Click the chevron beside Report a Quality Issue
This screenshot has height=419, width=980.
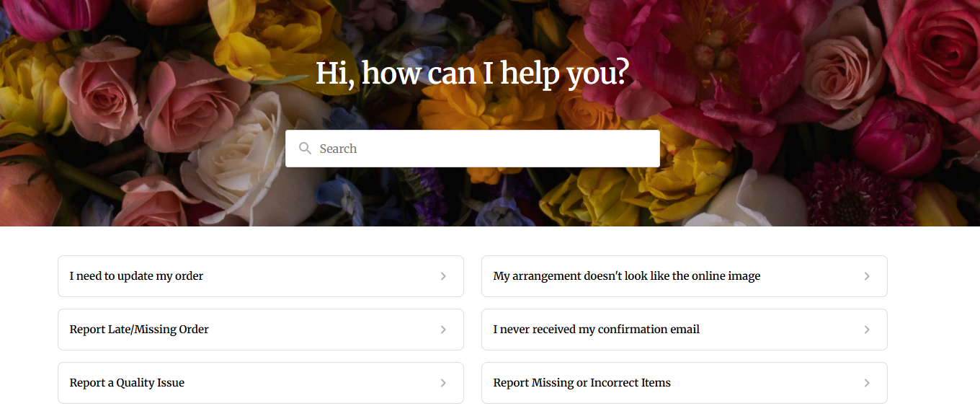pyautogui.click(x=443, y=383)
